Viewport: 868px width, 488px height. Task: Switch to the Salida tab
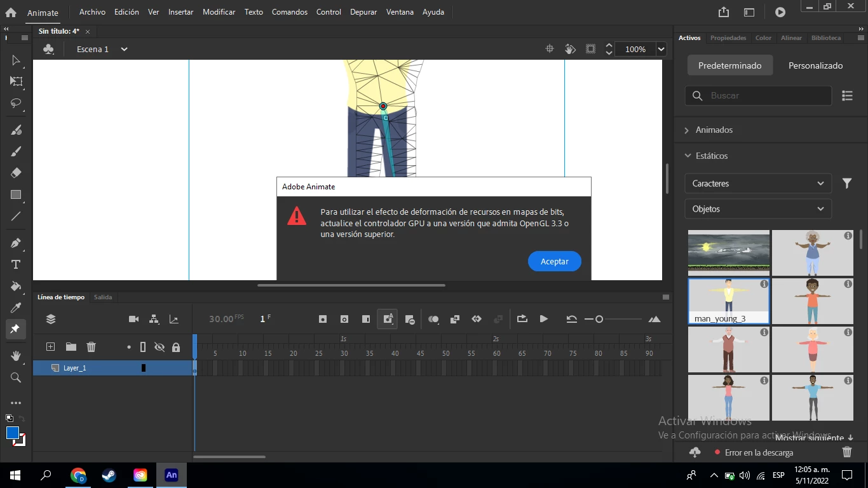103,297
